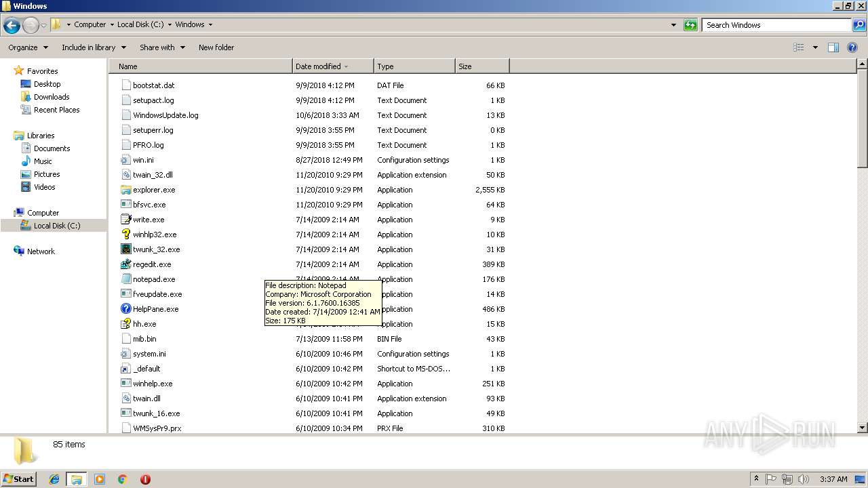Sort by the Size column header
This screenshot has width=868, height=488.
coord(482,66)
